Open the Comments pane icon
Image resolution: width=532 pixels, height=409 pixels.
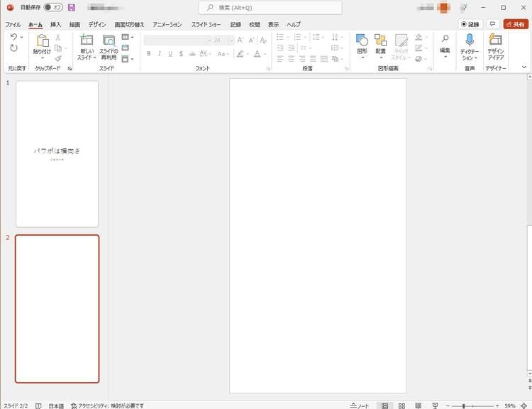tap(493, 24)
